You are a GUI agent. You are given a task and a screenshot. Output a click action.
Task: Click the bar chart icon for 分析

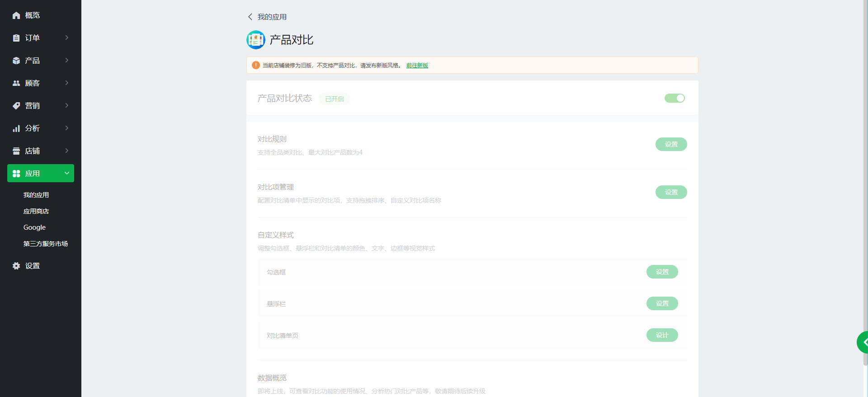point(16,128)
